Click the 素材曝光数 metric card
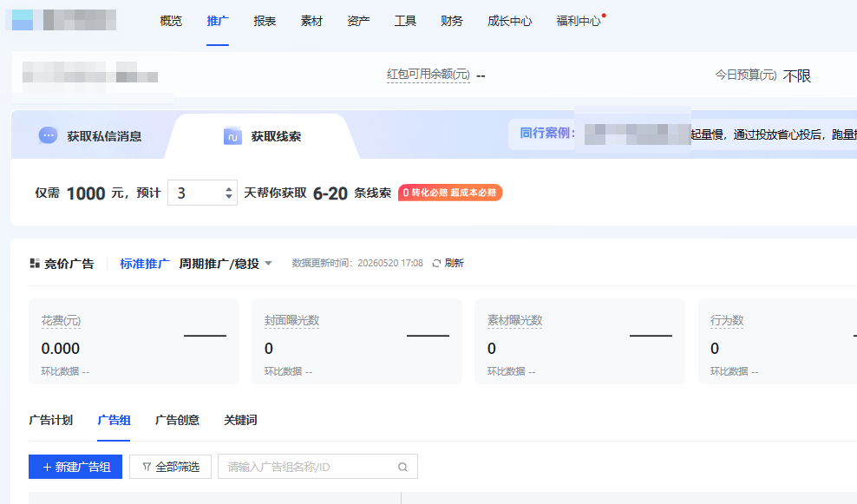Image resolution: width=857 pixels, height=504 pixels. [580, 341]
